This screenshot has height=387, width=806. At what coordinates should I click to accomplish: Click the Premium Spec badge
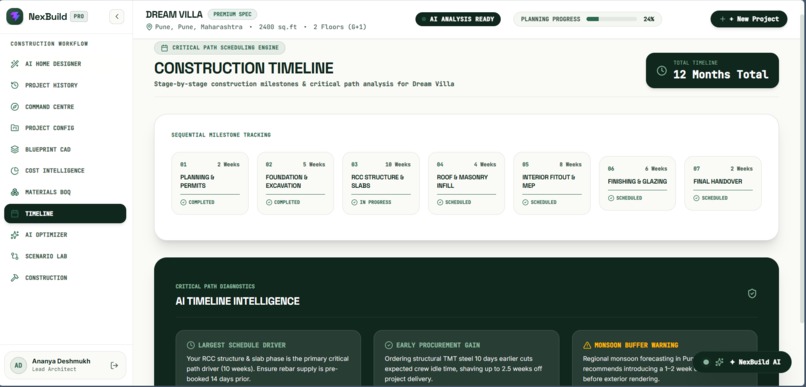(x=232, y=14)
